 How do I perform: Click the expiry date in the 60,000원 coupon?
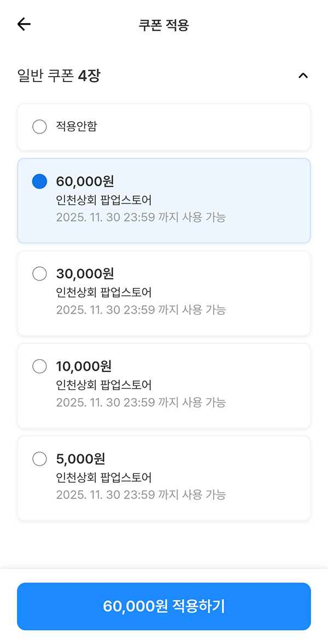pos(140,218)
